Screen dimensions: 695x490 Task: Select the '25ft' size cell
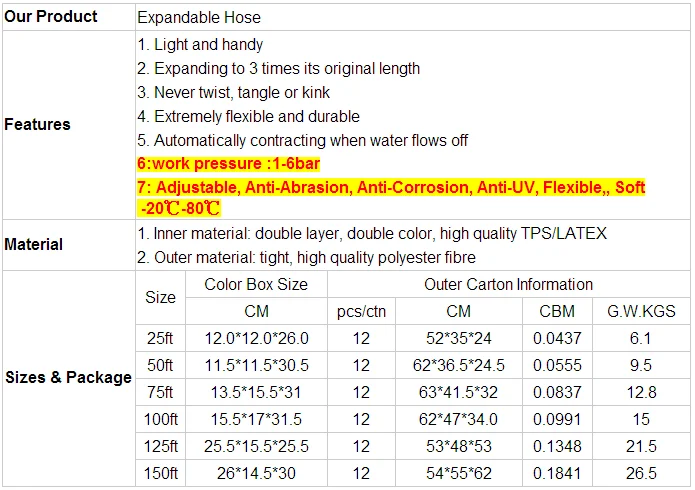(x=160, y=339)
